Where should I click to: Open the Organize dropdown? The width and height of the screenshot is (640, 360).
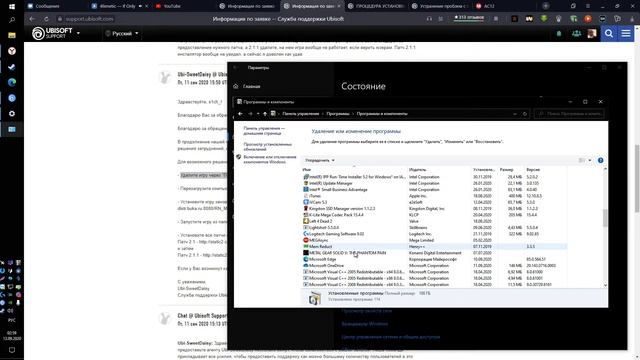[320, 160]
